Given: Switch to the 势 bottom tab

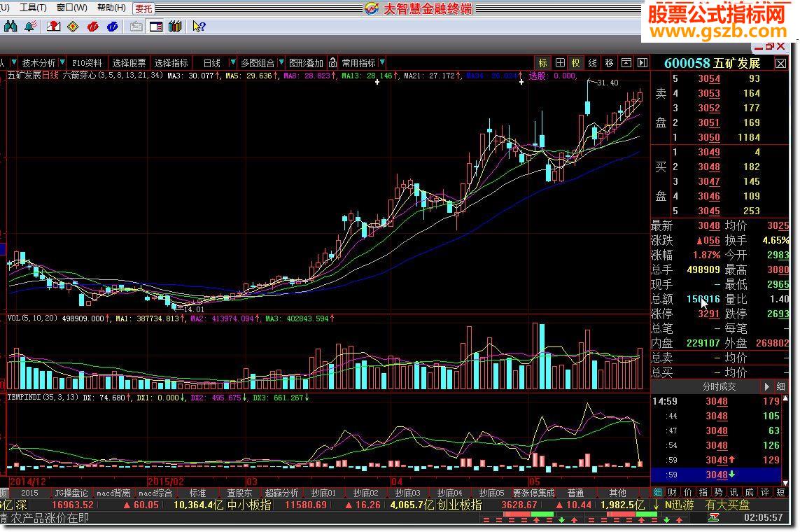Looking at the screenshot, I should [718, 492].
